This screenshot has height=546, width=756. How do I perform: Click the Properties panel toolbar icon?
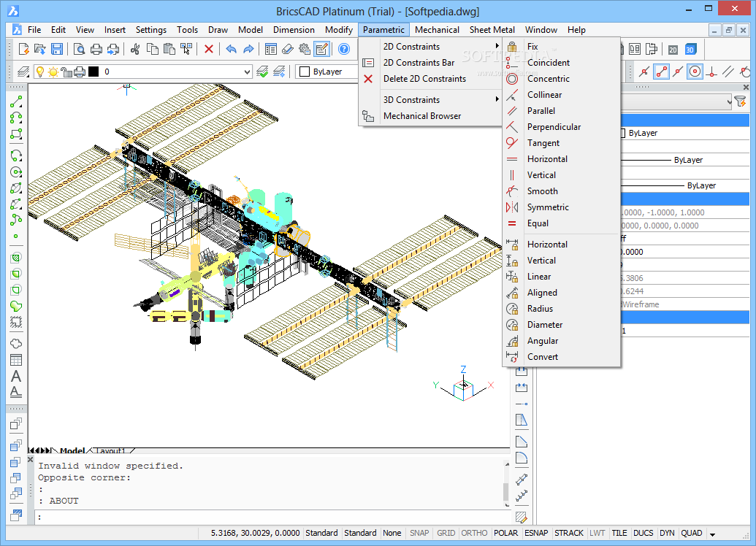[x=271, y=49]
